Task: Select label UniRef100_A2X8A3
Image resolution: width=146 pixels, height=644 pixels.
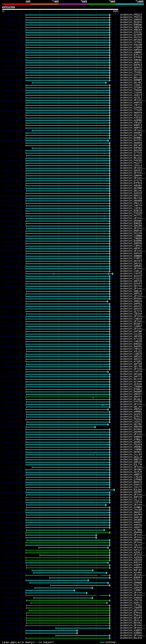Action: (x=131, y=572)
